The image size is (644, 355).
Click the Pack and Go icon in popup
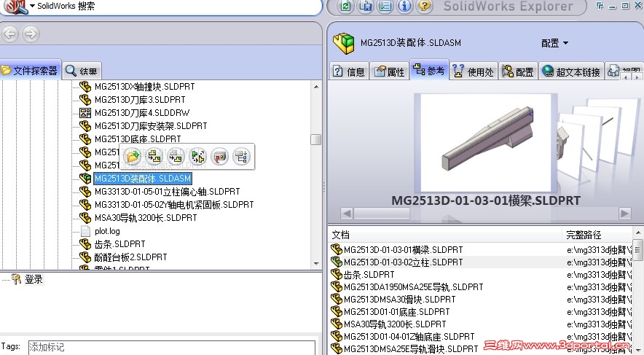pyautogui.click(x=198, y=157)
